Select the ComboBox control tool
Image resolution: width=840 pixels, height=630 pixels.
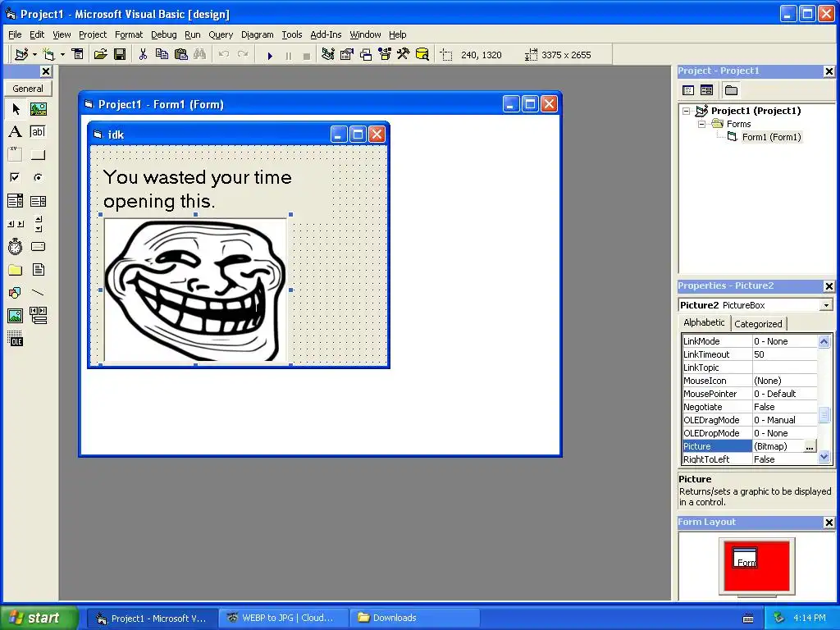pyautogui.click(x=16, y=201)
